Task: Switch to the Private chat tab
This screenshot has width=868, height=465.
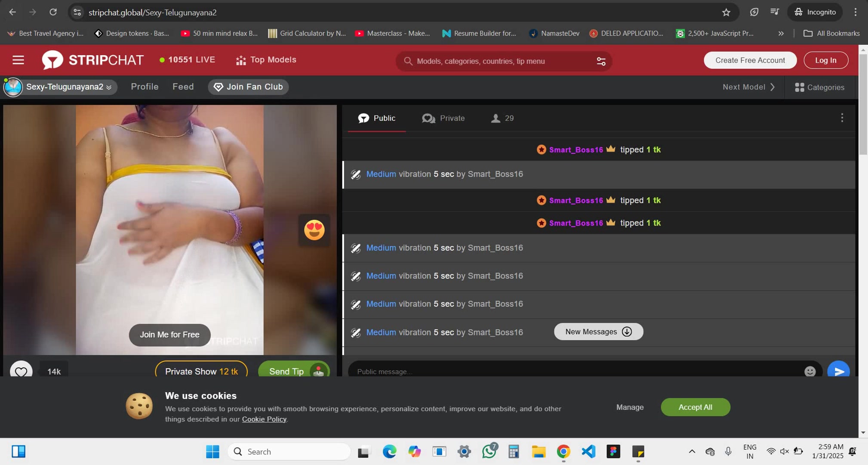Action: (x=443, y=118)
